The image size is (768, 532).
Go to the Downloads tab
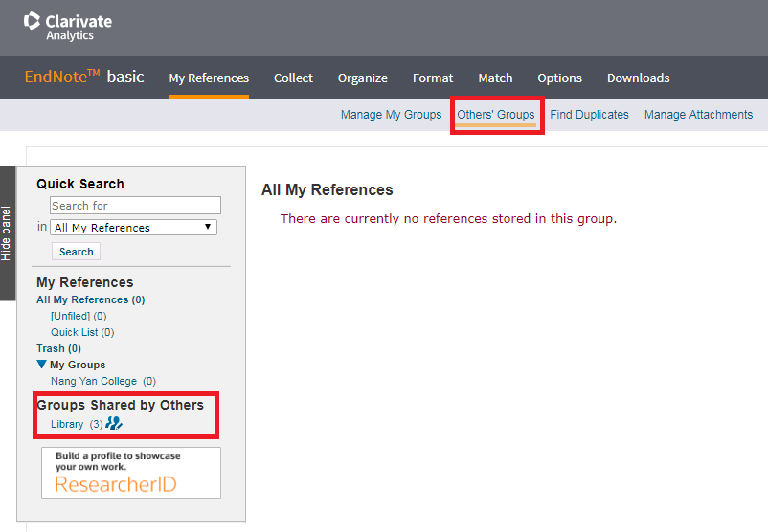coord(638,78)
